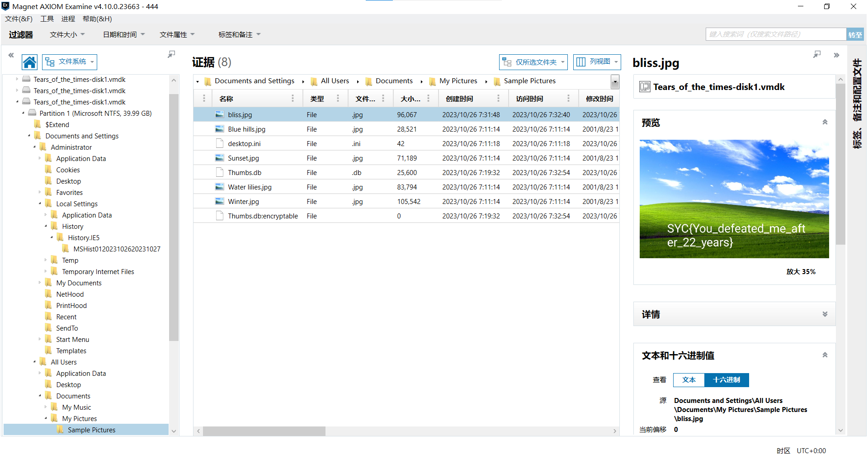The image size is (868, 464).
Task: Switch to the 十六进制 view tab
Action: click(x=726, y=380)
